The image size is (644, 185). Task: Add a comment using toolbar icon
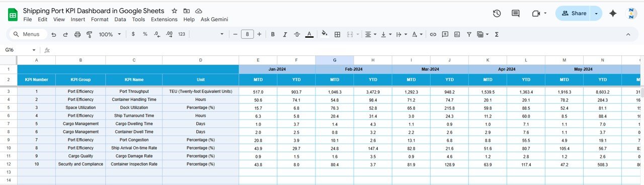(x=445, y=34)
